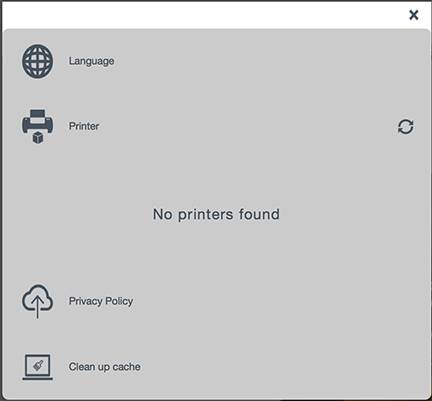432x401 pixels.
Task: Click the brush symbol inside laptop icon
Action: [38, 365]
